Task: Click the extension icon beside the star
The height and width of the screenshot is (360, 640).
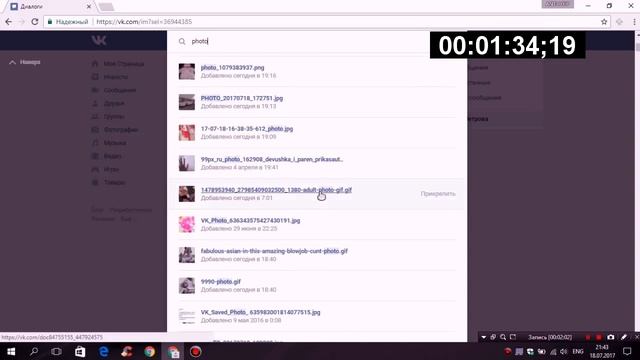Action: [619, 22]
